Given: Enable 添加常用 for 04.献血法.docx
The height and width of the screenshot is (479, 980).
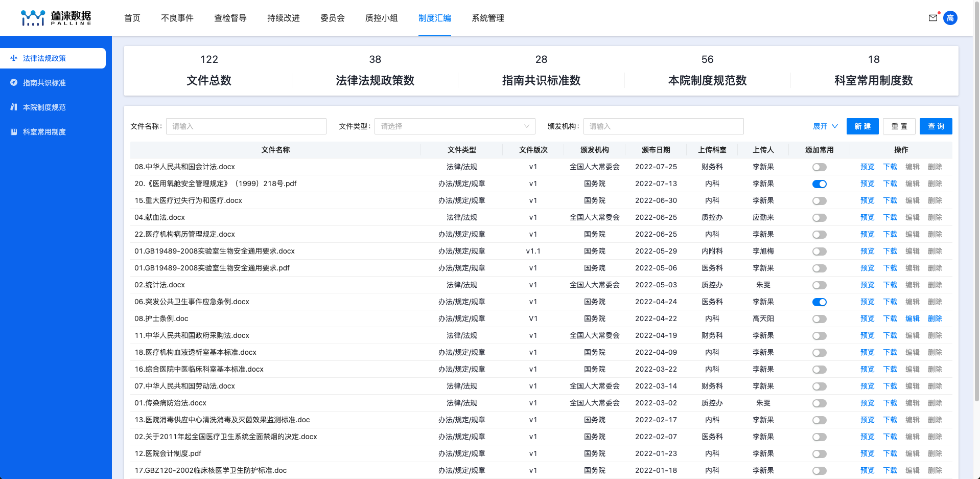Looking at the screenshot, I should coord(820,218).
